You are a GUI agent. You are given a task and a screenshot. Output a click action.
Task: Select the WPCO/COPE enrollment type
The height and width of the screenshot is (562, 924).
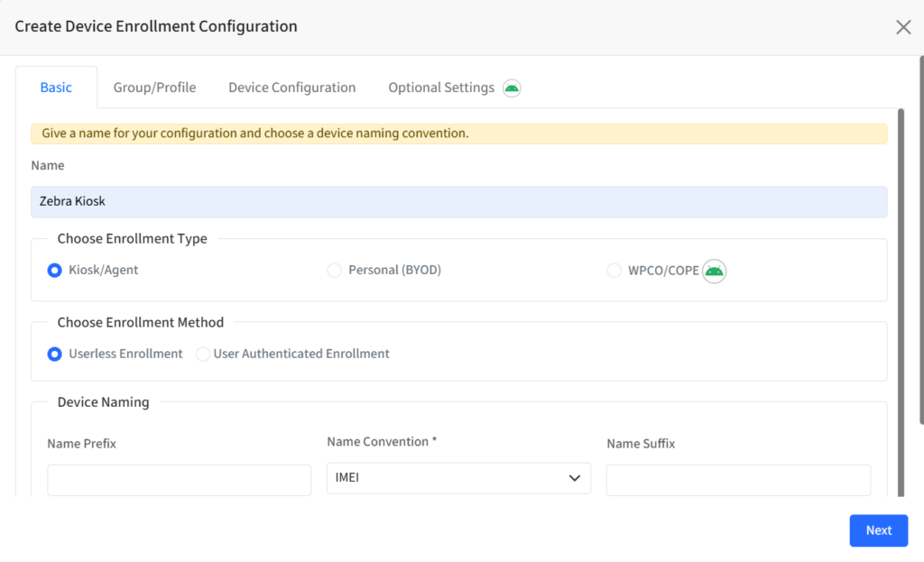[x=614, y=270]
